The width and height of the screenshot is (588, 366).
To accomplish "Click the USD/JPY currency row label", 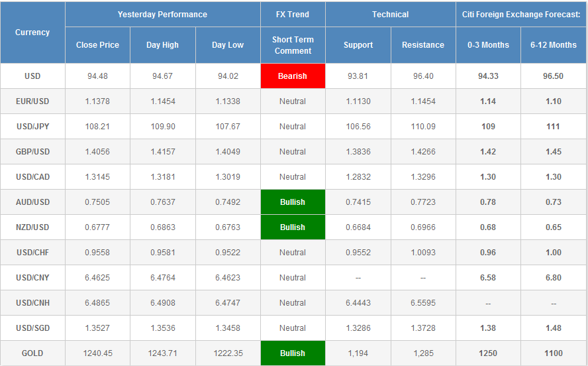I will pyautogui.click(x=32, y=127).
